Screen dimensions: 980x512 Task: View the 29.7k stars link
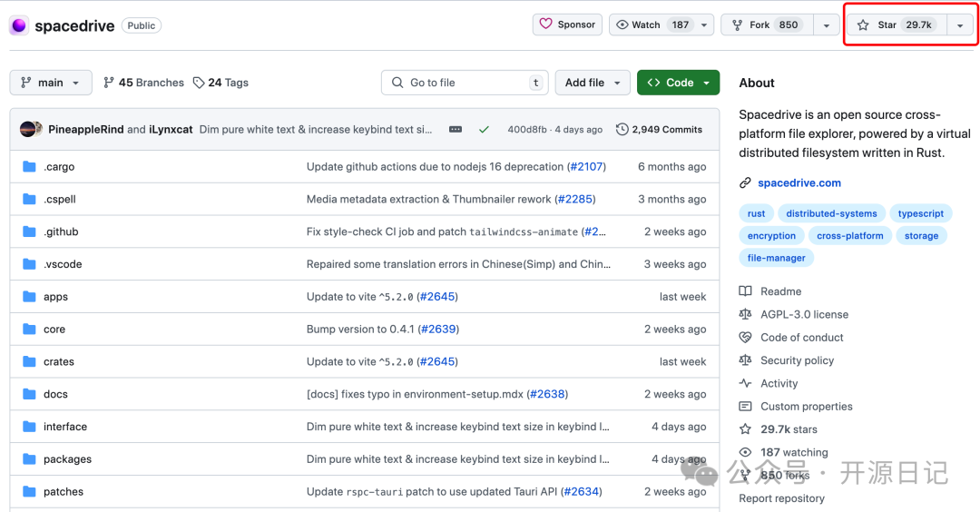coord(789,429)
